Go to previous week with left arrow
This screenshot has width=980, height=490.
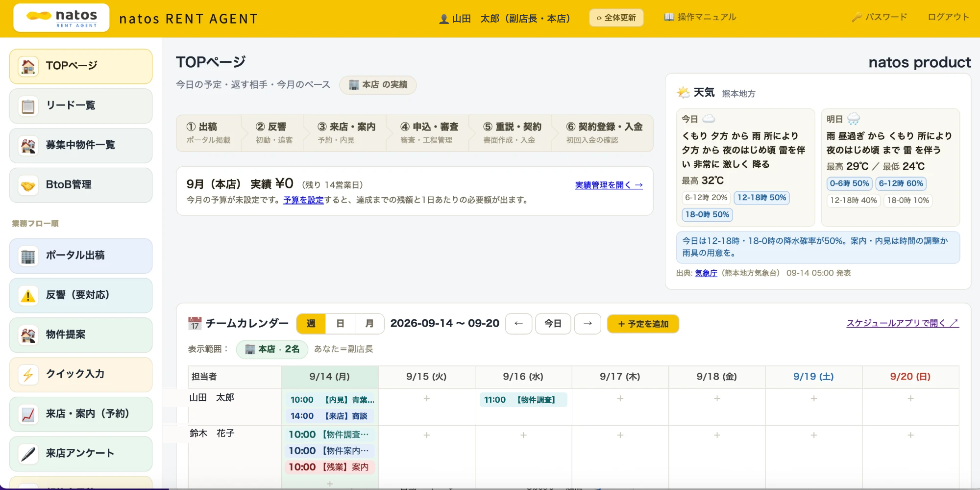(518, 324)
